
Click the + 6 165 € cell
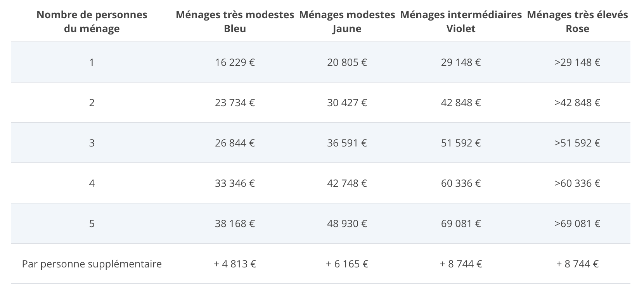click(347, 264)
